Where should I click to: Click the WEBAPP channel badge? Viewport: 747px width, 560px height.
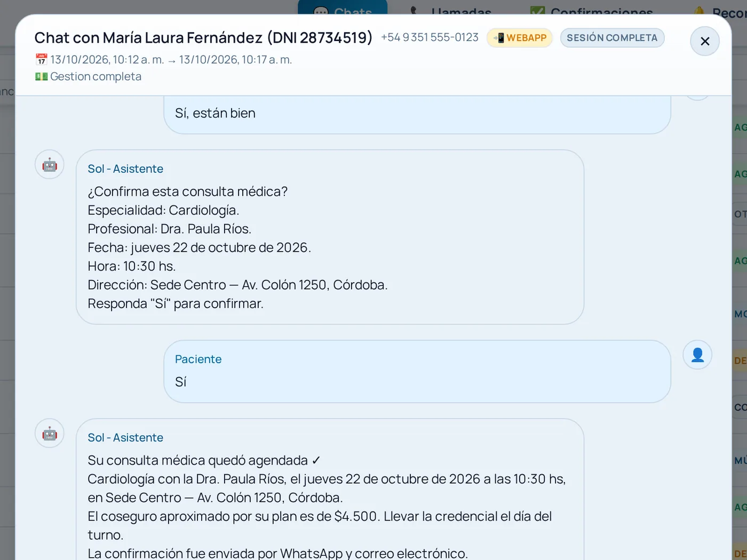point(520,38)
